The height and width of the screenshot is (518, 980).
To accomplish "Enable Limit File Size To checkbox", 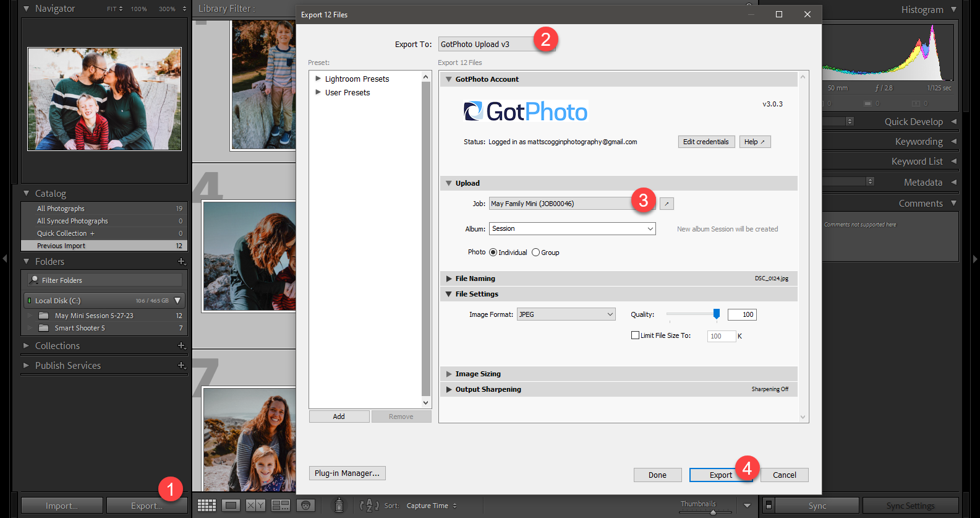I will [635, 335].
